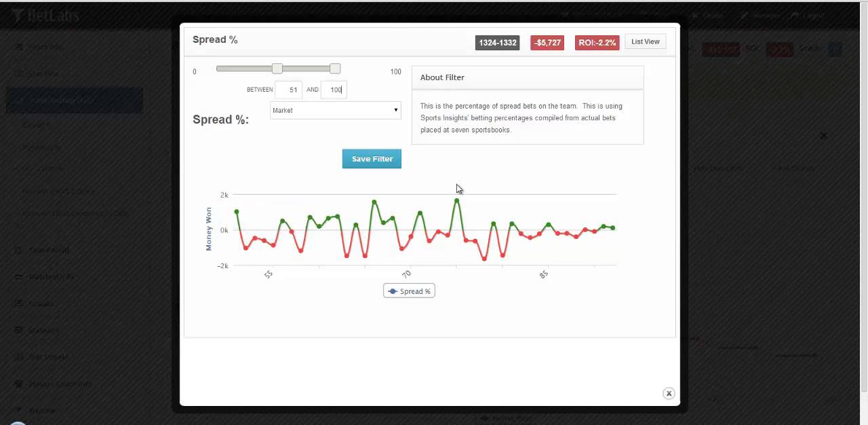868x425 pixels.
Task: Switch to List View
Action: (x=645, y=42)
